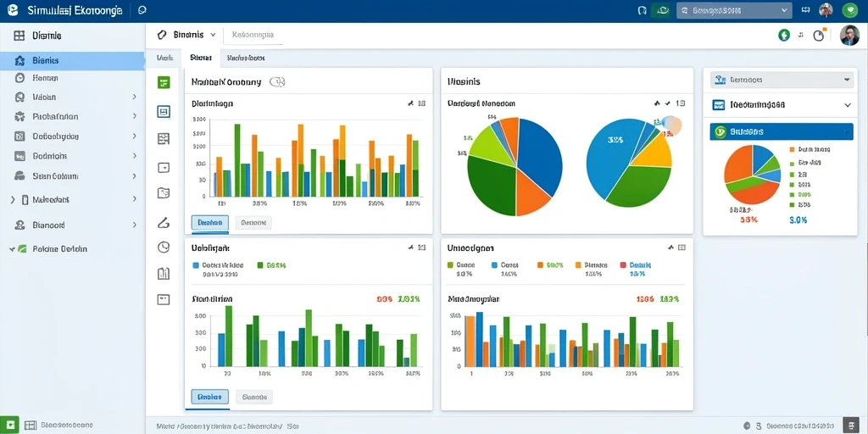This screenshot has width=868, height=434.
Task: Click the home icon on the highlighted sidebar row
Action: point(20,61)
